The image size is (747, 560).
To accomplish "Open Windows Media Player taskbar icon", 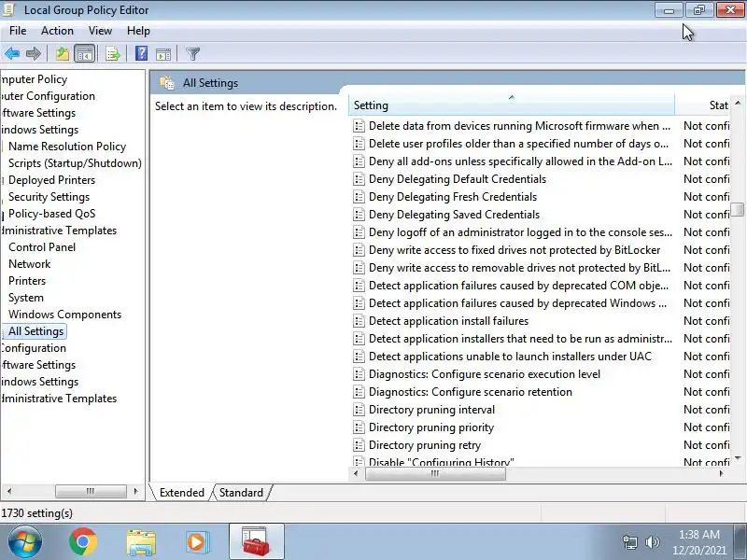I will point(196,542).
